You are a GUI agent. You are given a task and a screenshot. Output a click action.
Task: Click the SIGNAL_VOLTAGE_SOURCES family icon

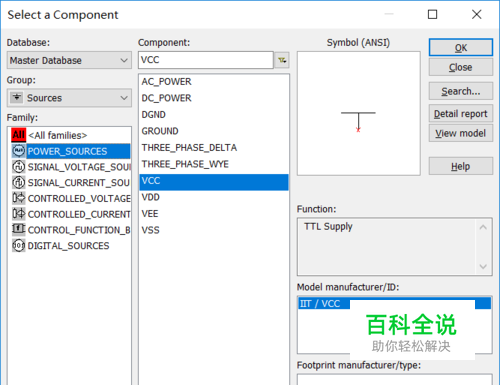click(19, 167)
